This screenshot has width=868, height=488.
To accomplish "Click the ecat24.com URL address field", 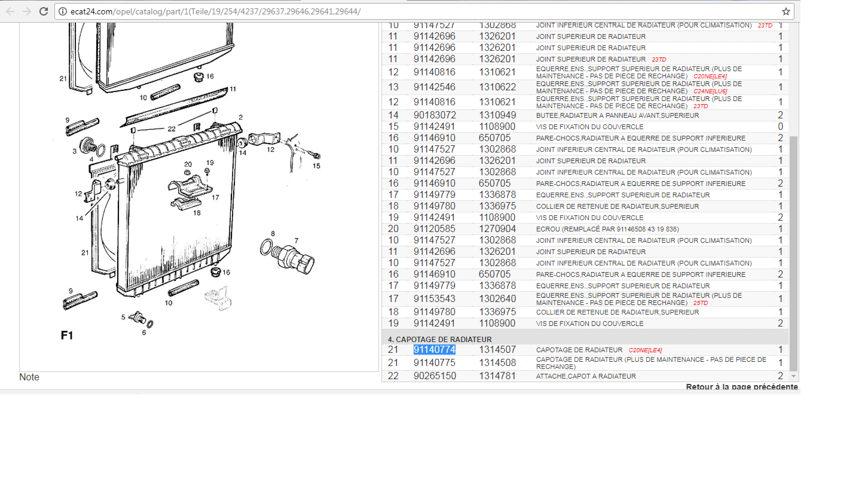I will click(x=424, y=11).
